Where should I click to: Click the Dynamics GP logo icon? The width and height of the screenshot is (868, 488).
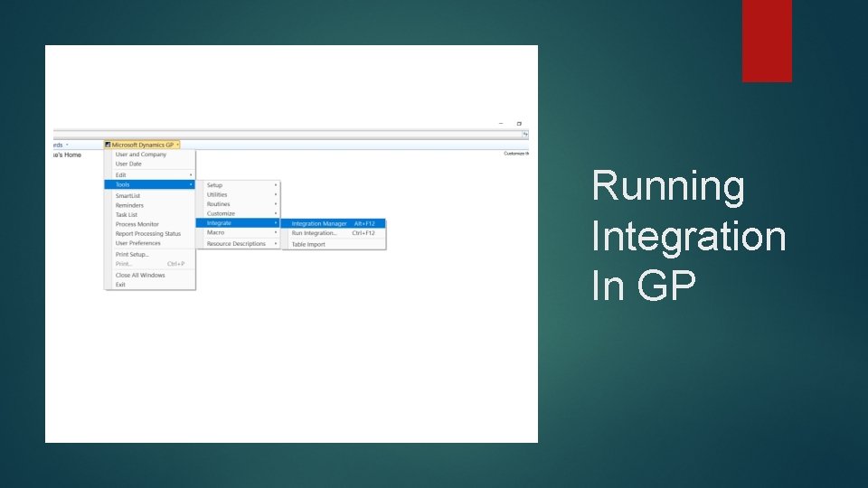(108, 145)
